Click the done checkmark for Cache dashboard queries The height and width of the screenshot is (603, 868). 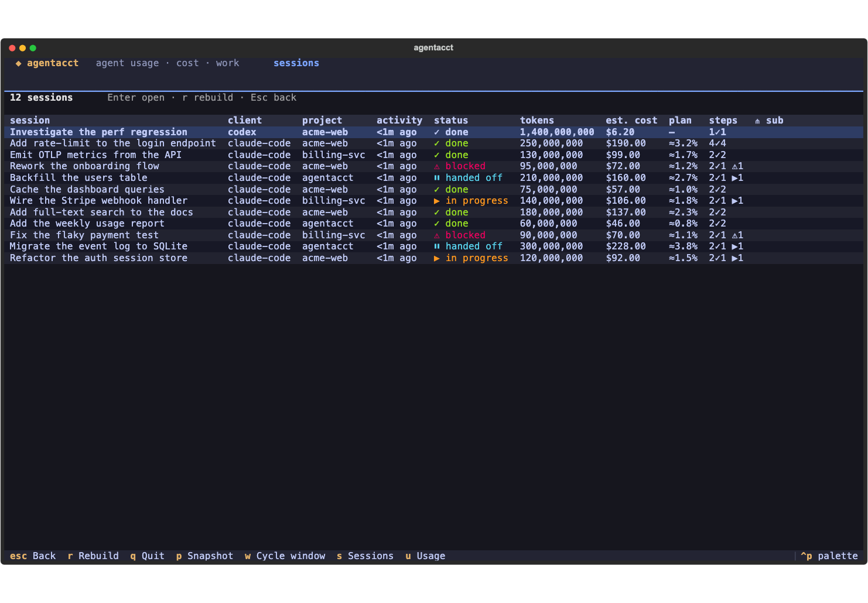click(x=437, y=190)
